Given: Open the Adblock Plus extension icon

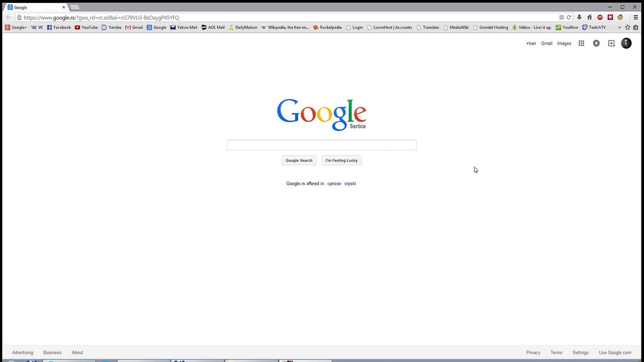Looking at the screenshot, I should point(600,17).
